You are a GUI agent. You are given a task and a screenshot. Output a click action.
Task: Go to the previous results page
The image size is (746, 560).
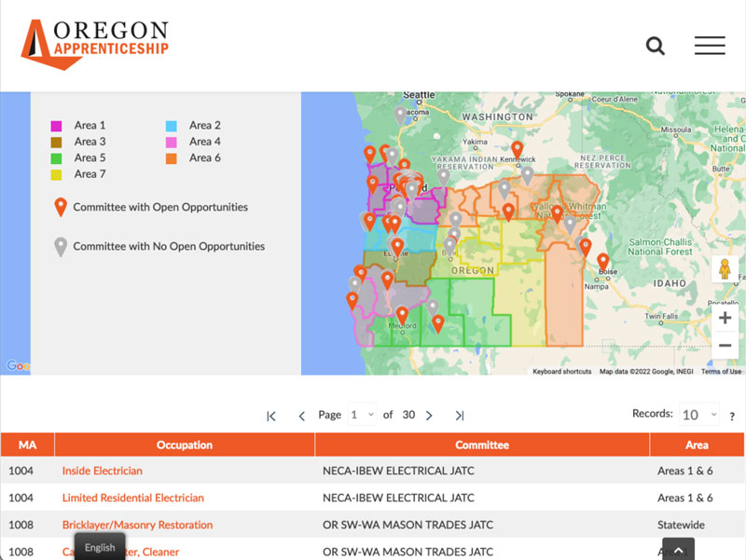coord(301,416)
